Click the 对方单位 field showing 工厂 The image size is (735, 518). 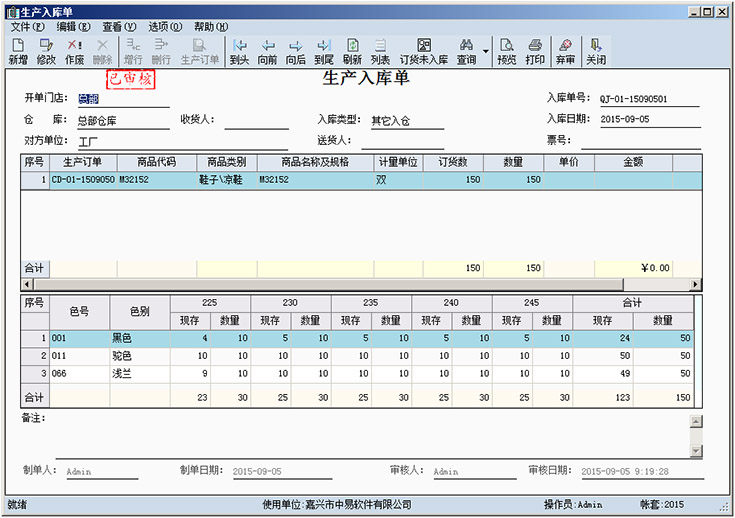(x=183, y=142)
